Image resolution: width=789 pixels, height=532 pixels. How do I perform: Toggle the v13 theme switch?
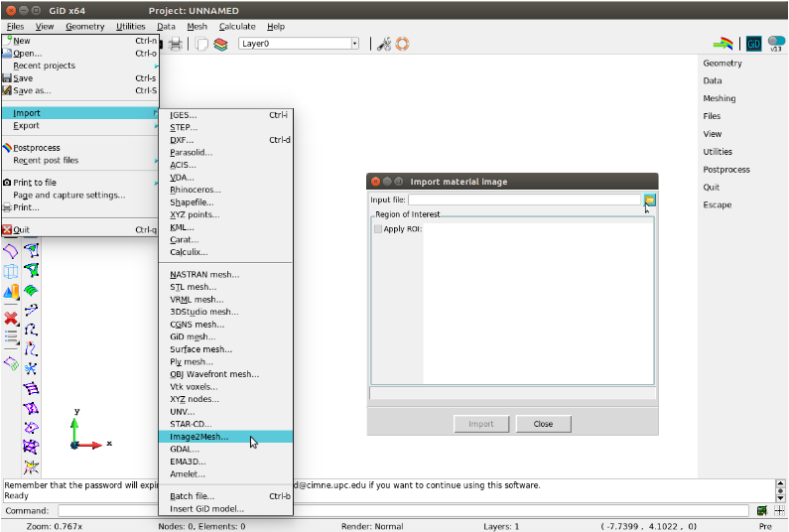click(x=776, y=44)
